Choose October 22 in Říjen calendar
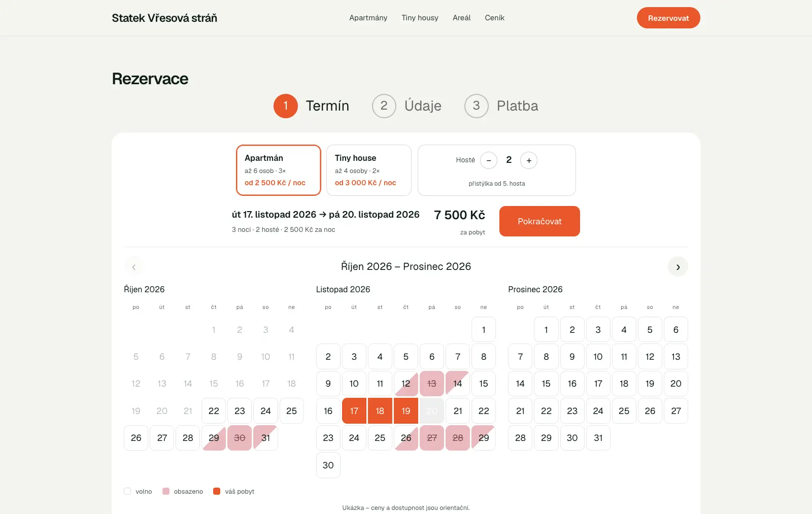The image size is (812, 514). click(x=214, y=411)
